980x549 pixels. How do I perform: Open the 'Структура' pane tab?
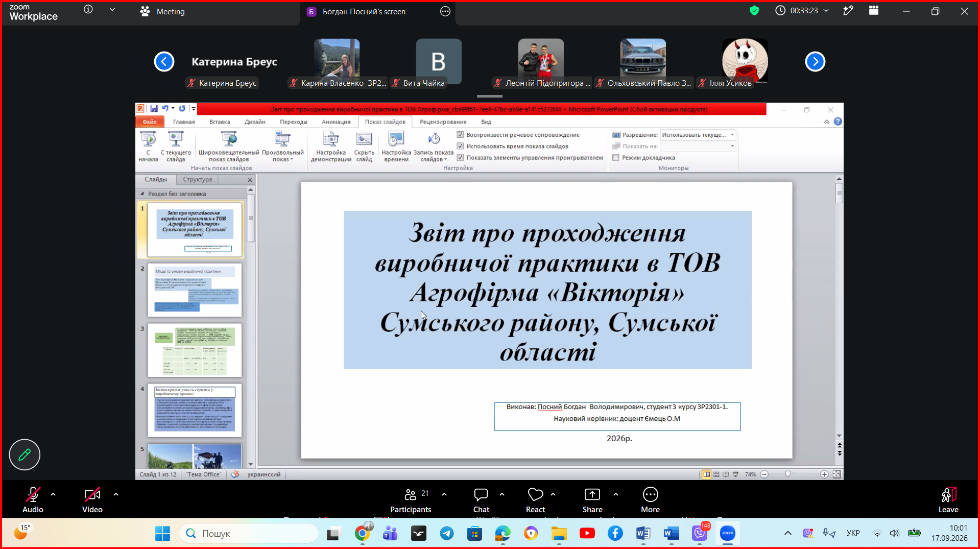(x=197, y=180)
